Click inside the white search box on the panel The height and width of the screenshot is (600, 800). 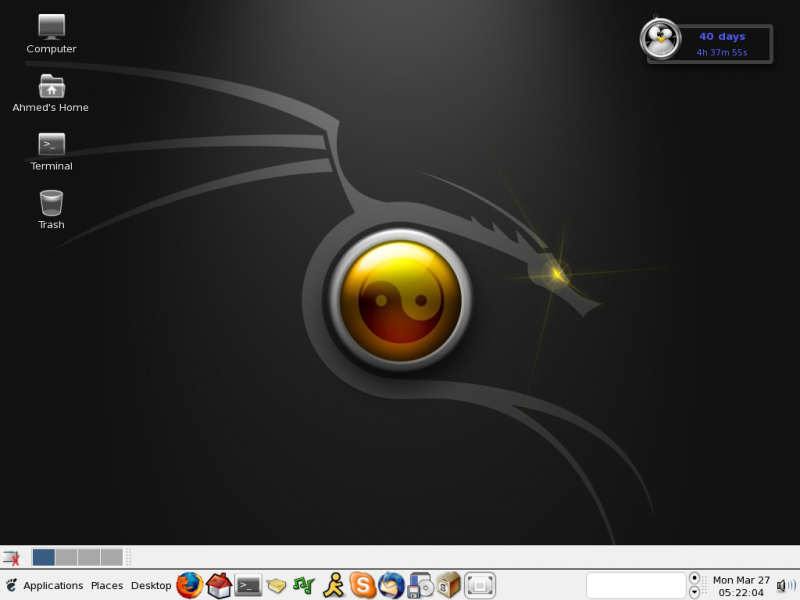click(x=637, y=586)
